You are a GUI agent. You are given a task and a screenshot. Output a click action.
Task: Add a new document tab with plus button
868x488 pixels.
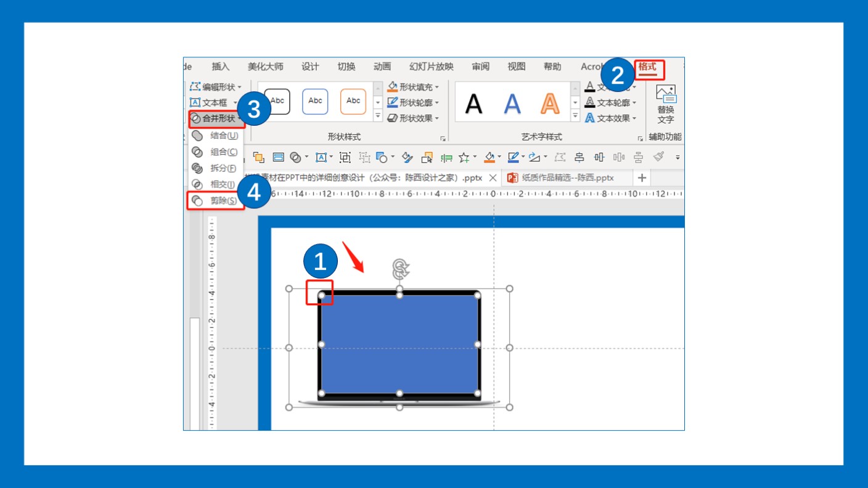(x=642, y=178)
